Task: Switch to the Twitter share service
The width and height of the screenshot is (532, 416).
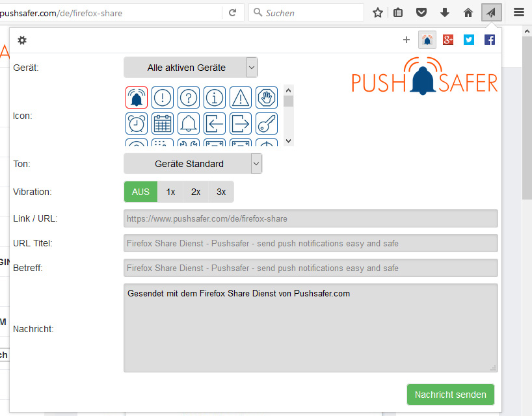Action: point(468,40)
